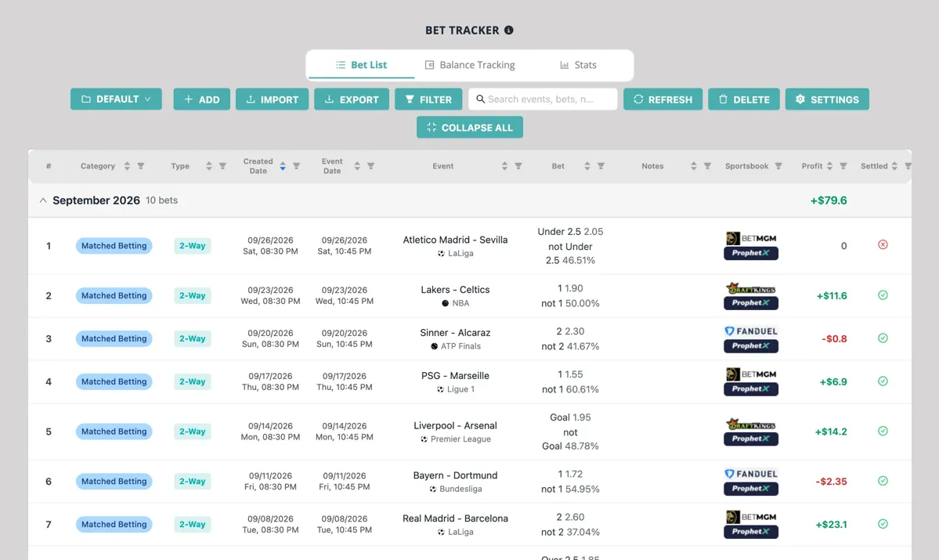The image size is (939, 560).
Task: Click the IMPORT button
Action: click(x=272, y=99)
